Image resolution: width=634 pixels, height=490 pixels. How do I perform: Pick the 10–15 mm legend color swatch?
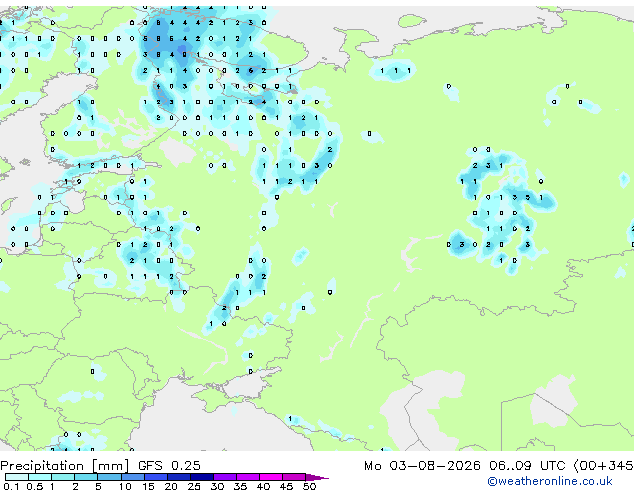pyautogui.click(x=133, y=477)
